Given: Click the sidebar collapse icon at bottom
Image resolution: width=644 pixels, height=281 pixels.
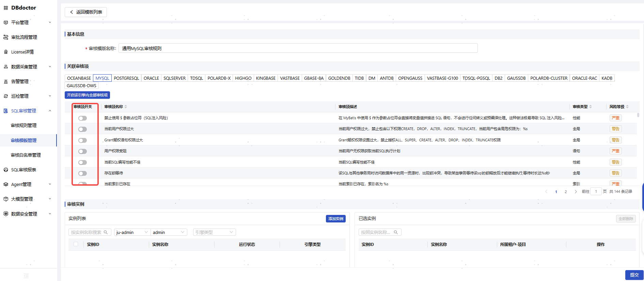Looking at the screenshot, I should tap(26, 276).
